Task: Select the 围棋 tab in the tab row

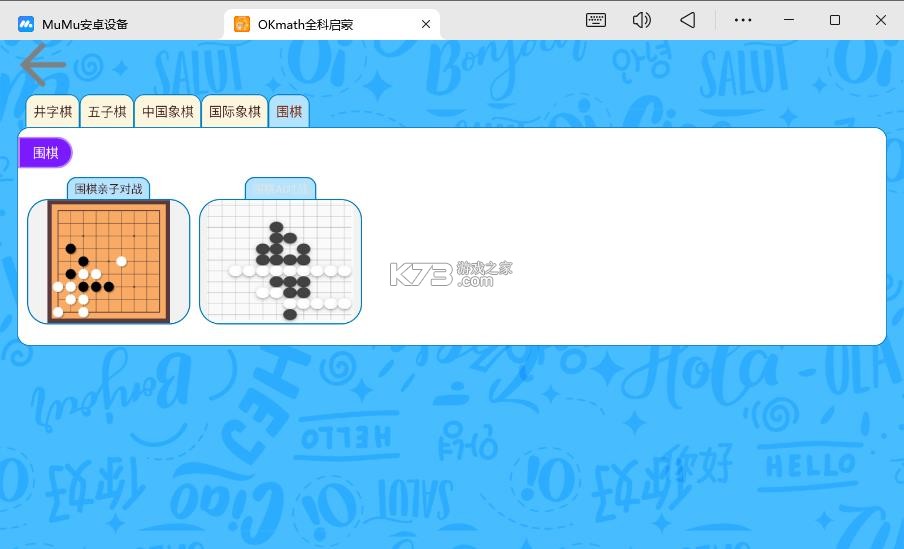Action: pyautogui.click(x=289, y=111)
